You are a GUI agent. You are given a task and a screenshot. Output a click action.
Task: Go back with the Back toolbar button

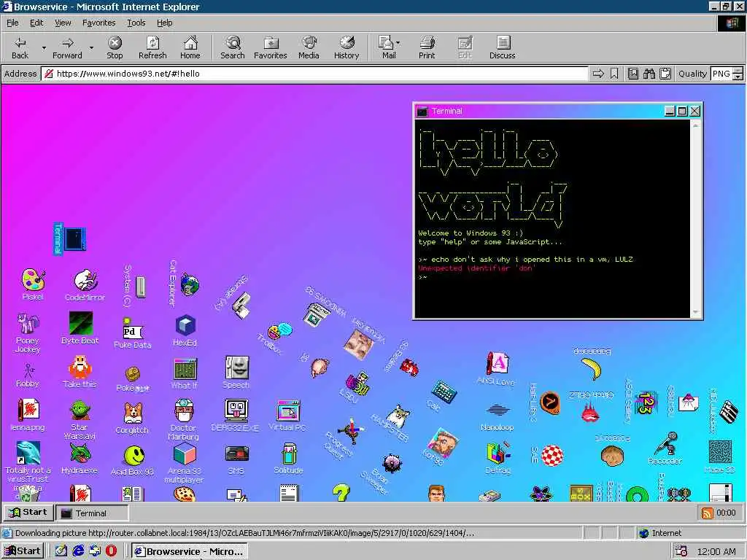[x=20, y=47]
